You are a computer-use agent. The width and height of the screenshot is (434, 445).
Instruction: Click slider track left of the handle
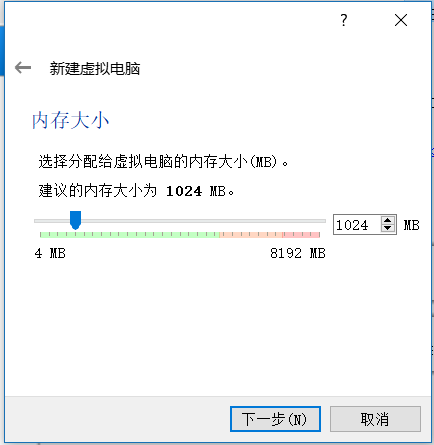click(52, 221)
